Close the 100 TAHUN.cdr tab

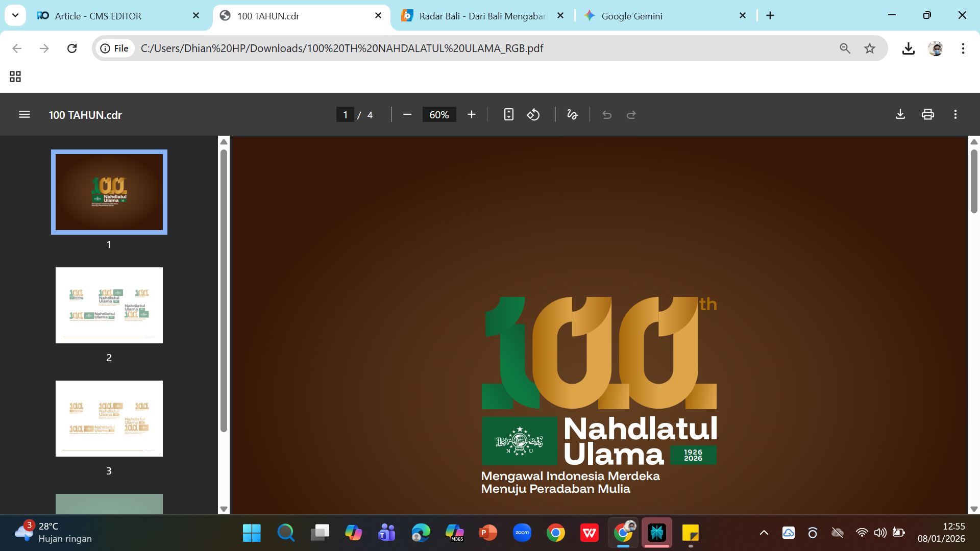tap(378, 16)
